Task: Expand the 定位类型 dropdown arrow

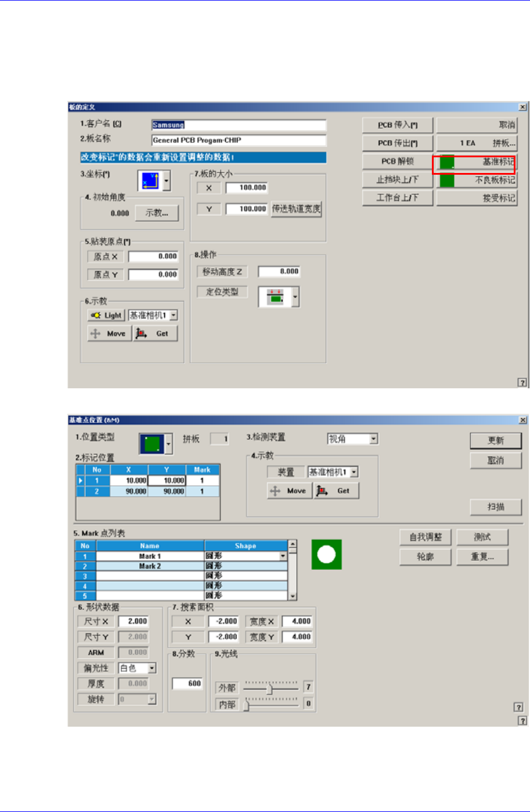Action: pos(295,298)
